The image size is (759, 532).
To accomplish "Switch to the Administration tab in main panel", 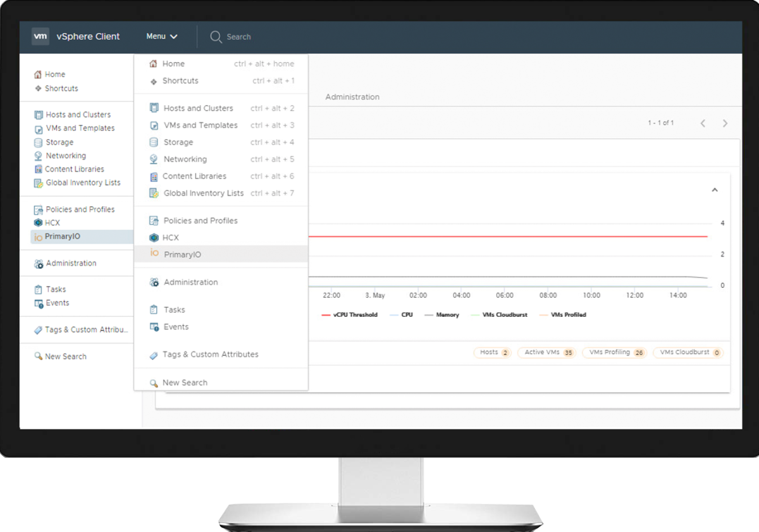I will coord(352,97).
